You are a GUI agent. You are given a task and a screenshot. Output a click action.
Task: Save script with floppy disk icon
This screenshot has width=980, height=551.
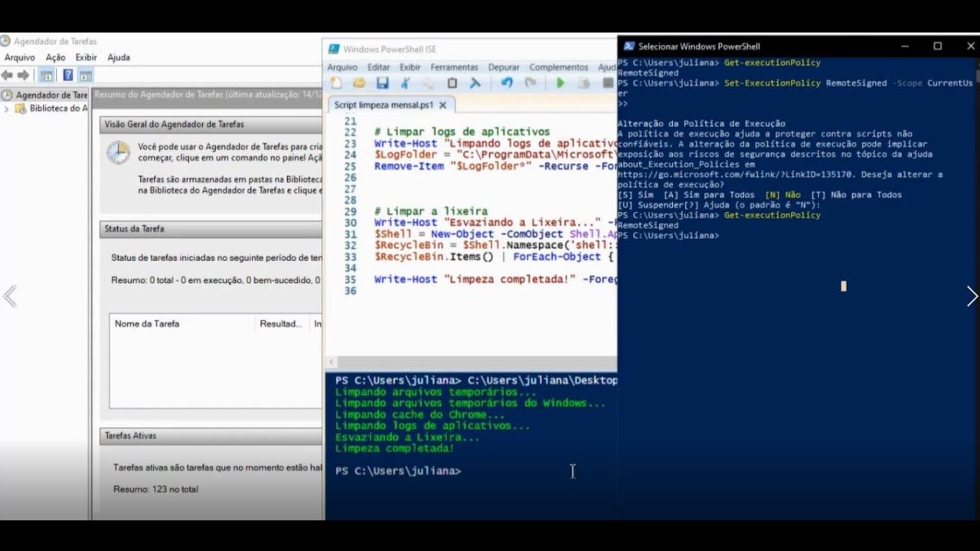click(x=382, y=83)
